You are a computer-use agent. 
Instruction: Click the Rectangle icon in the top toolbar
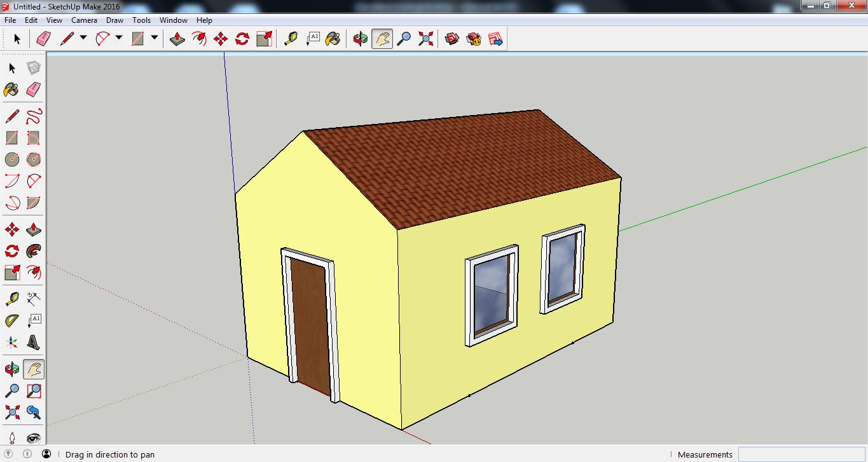138,39
